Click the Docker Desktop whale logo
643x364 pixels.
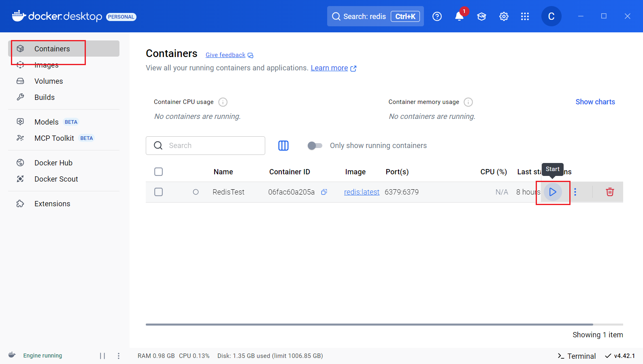click(19, 16)
